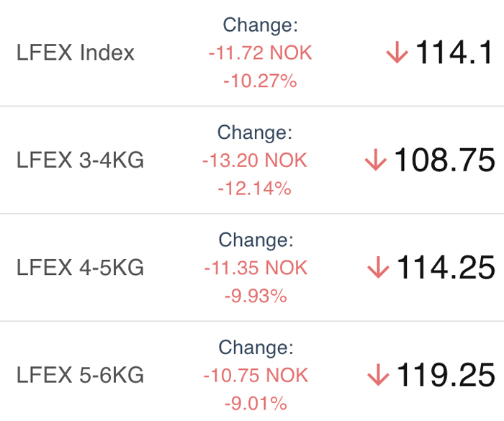Select the LFEX 3-4KG label

coord(80,160)
